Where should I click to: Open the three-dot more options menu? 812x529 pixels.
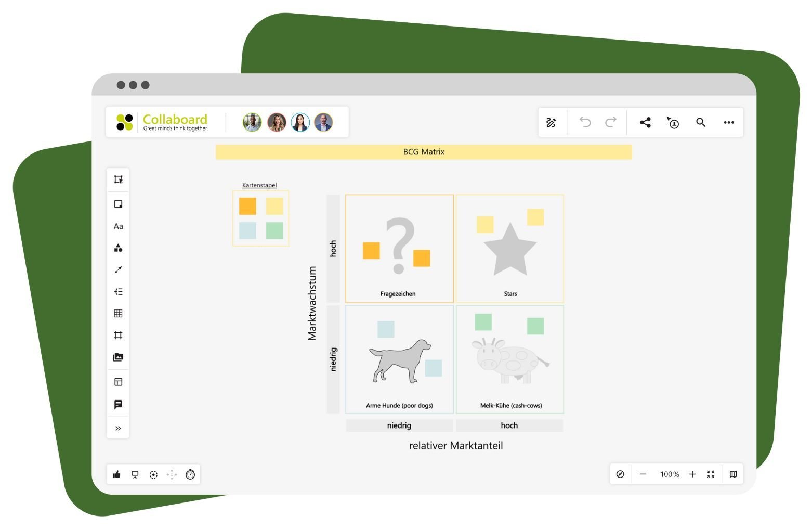point(729,123)
